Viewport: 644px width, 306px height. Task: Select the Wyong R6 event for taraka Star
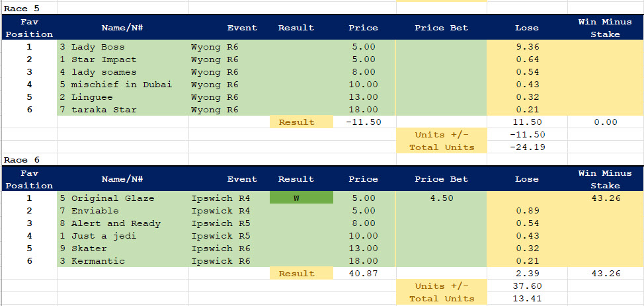(214, 110)
